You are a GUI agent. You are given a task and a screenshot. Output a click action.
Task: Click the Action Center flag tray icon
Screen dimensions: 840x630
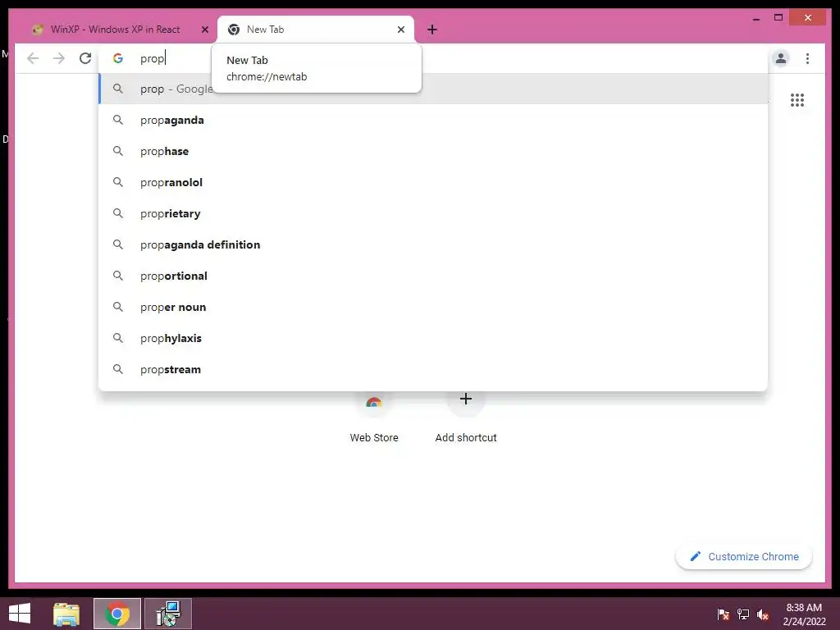coord(723,614)
